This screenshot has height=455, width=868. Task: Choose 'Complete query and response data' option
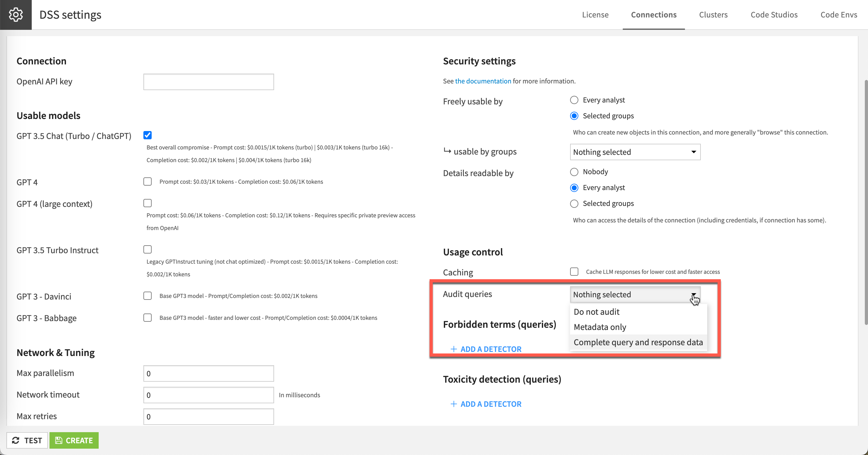(x=639, y=342)
